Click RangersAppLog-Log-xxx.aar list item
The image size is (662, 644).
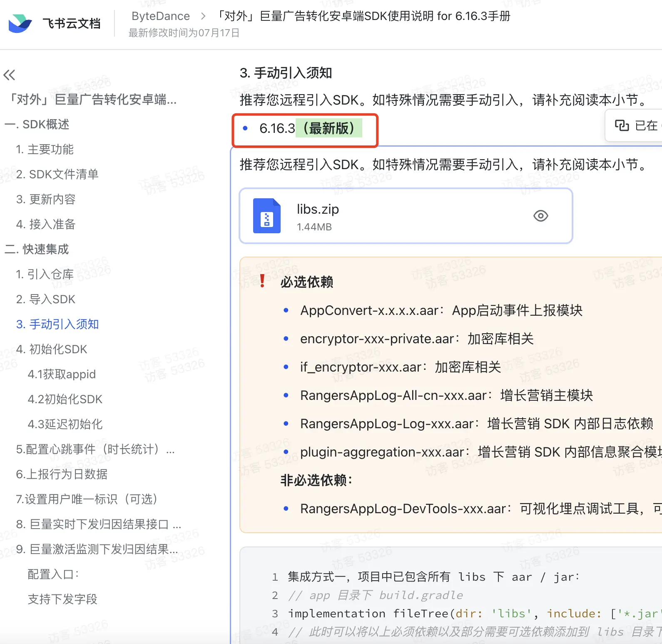477,424
